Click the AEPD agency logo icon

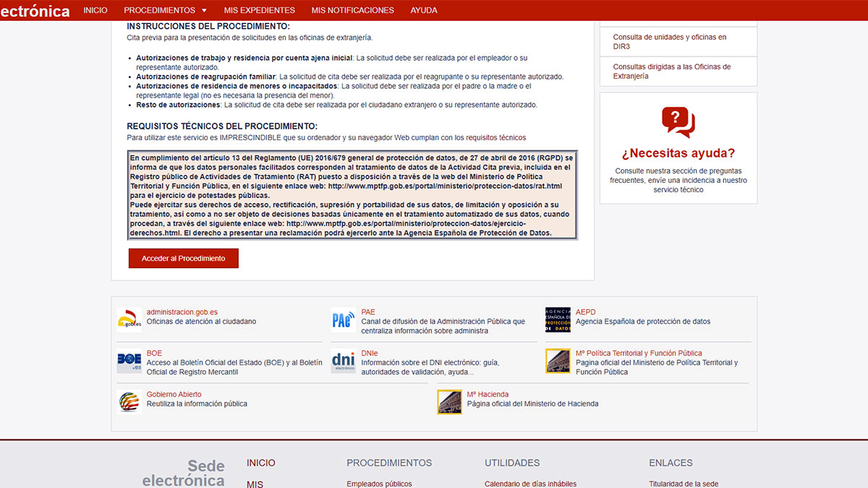click(x=558, y=319)
